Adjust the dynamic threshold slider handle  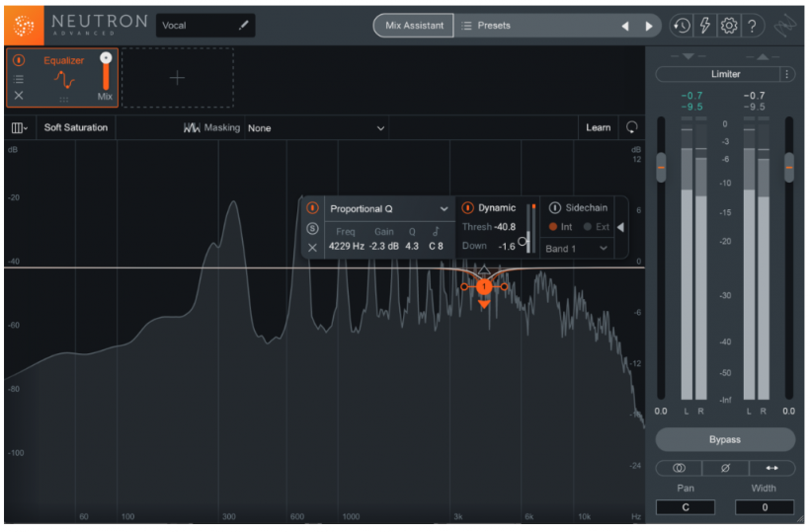(523, 242)
